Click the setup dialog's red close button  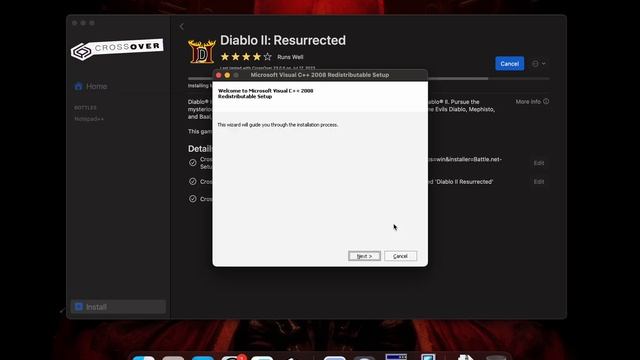coord(218,75)
